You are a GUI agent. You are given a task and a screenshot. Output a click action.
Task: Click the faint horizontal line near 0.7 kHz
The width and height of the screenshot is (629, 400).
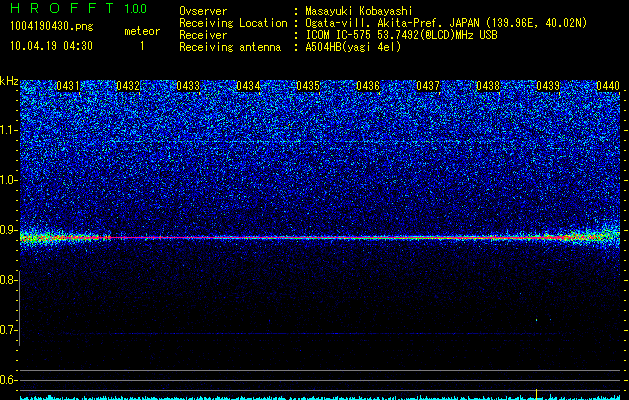[x=320, y=334]
